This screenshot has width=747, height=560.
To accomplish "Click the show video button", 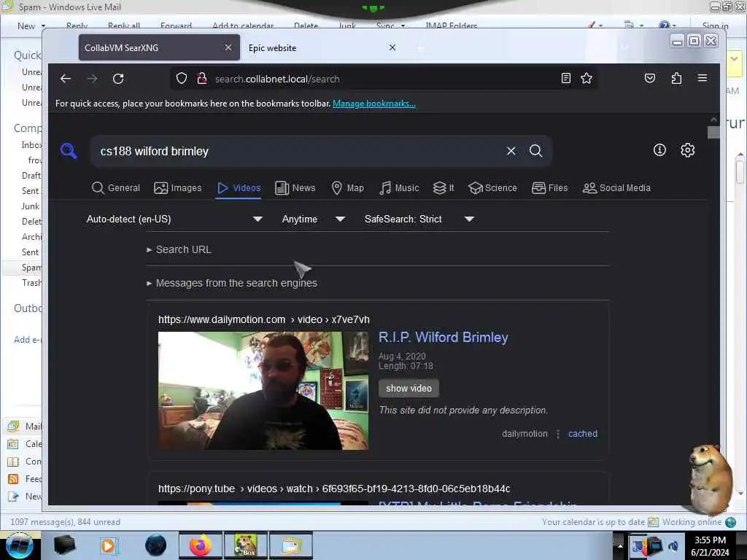I will 409,388.
